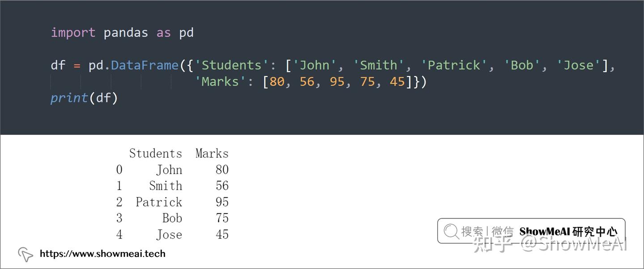
Task: Click the 知乎 @ShowMeAI watermark
Action: (x=551, y=244)
